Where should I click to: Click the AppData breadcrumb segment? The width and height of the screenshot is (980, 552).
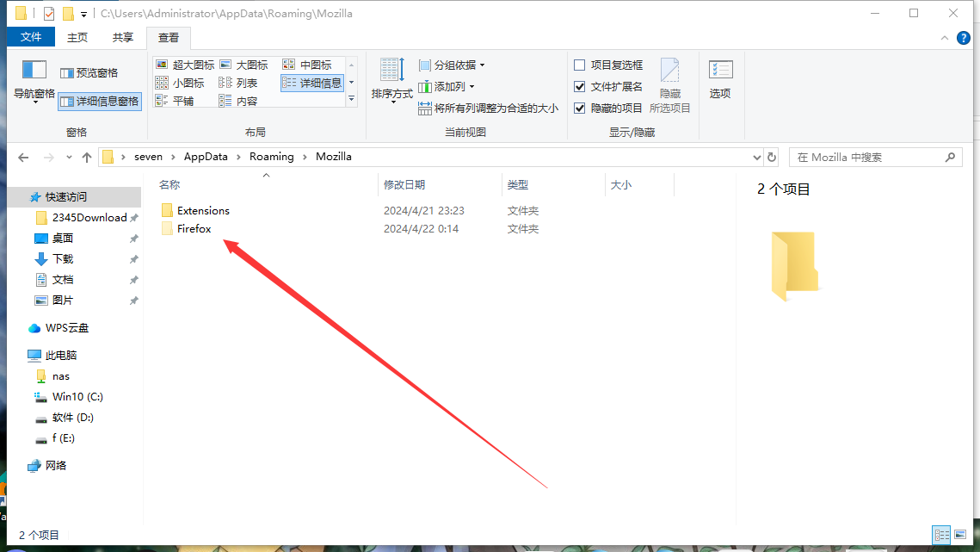click(x=206, y=157)
